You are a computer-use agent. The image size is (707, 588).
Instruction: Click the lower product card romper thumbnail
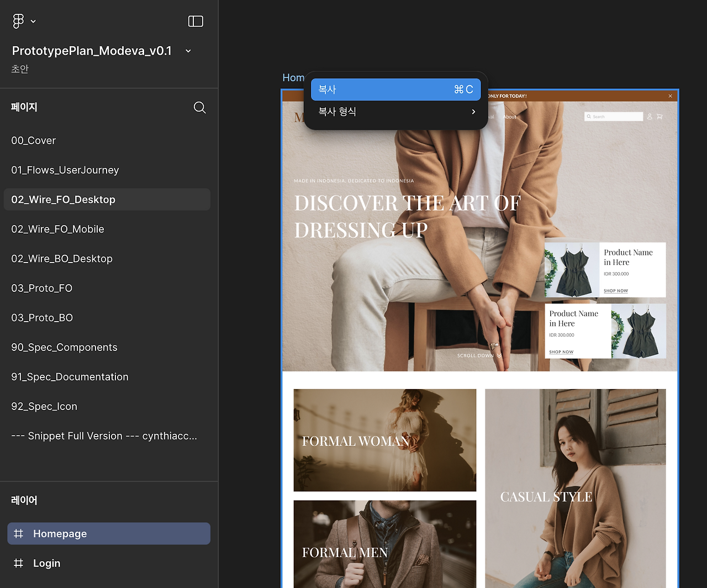(639, 331)
